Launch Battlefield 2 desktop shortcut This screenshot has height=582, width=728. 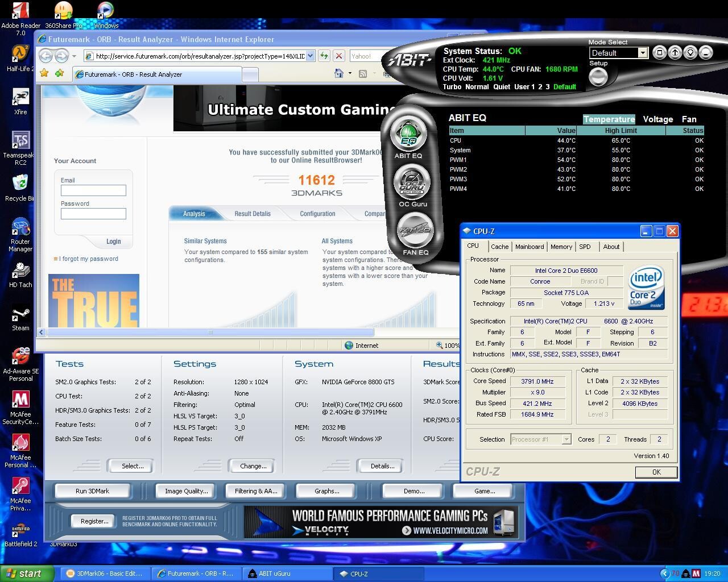[x=20, y=530]
